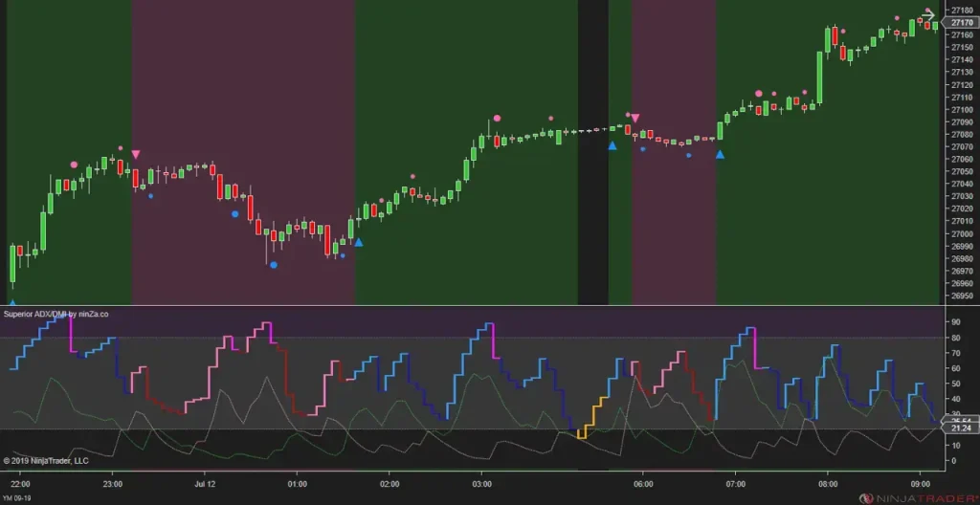The image size is (980, 505).
Task: Click the large blue dot below the 26980 low wick
Action: [x=273, y=264]
